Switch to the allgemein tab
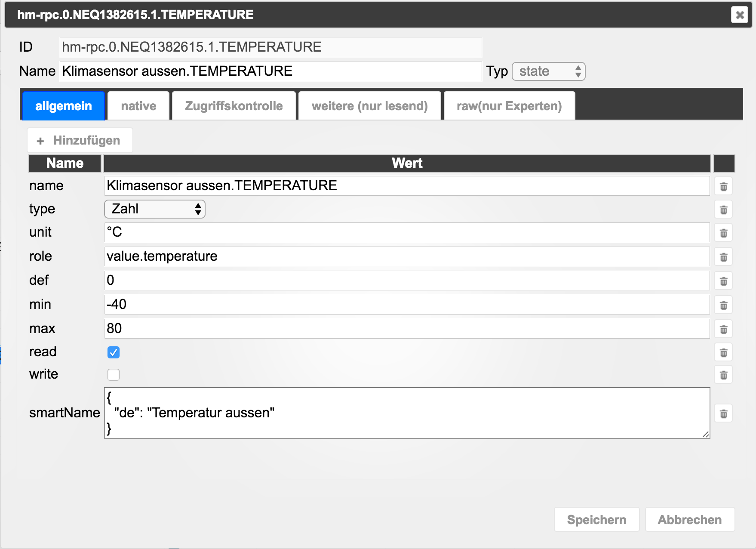The width and height of the screenshot is (756, 549). (64, 106)
